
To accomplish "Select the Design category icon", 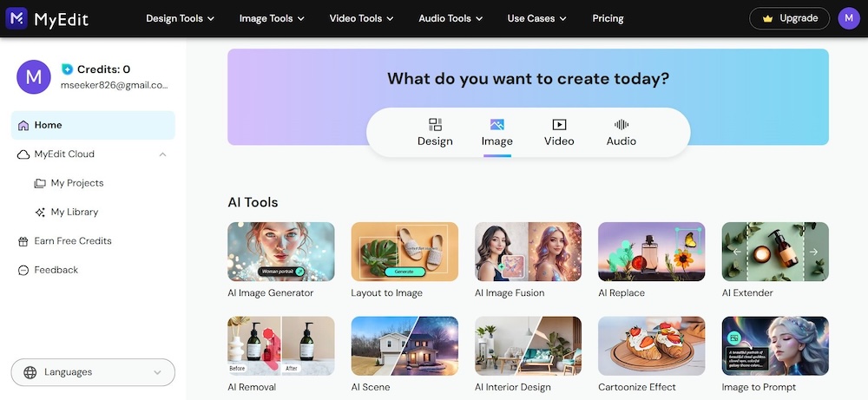I will (435, 125).
